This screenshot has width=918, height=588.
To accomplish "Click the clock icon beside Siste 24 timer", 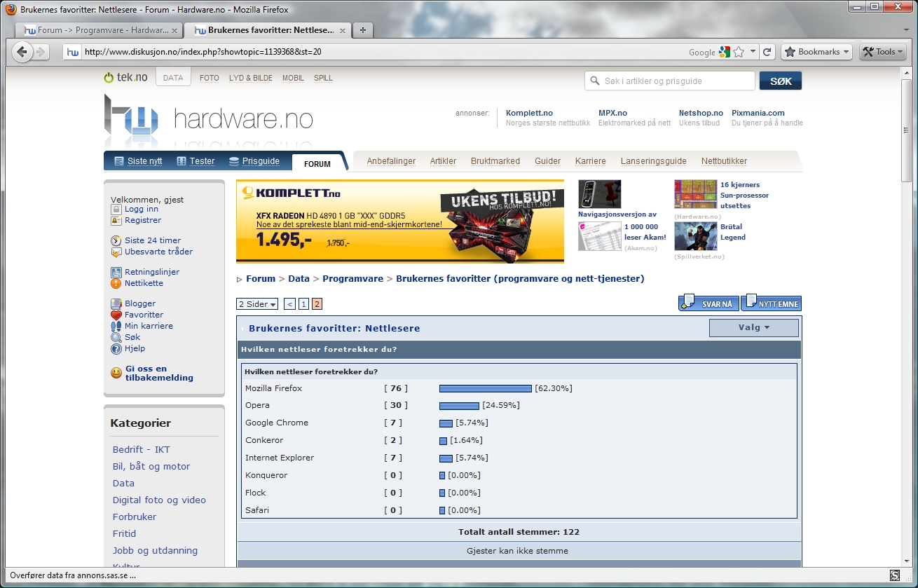I will pyautogui.click(x=116, y=240).
